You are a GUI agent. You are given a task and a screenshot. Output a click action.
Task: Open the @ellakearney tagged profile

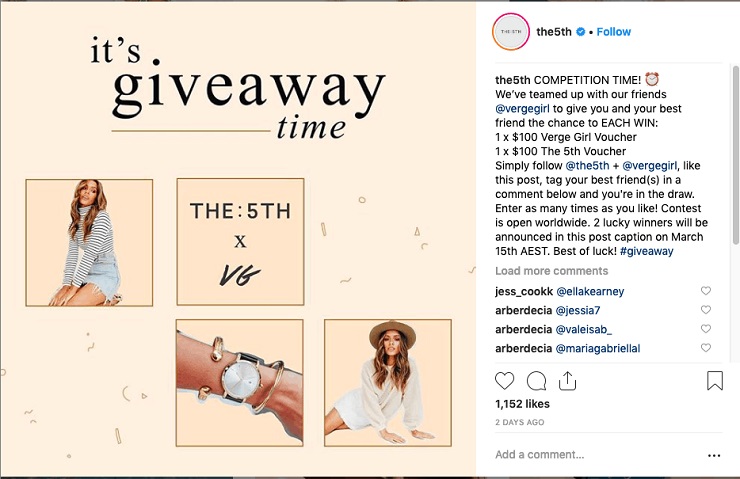point(590,291)
